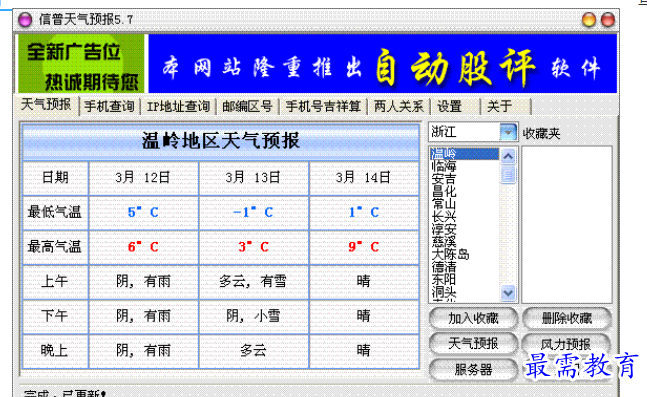Click the 删除收藏 button
This screenshot has height=397, width=647.
click(567, 318)
